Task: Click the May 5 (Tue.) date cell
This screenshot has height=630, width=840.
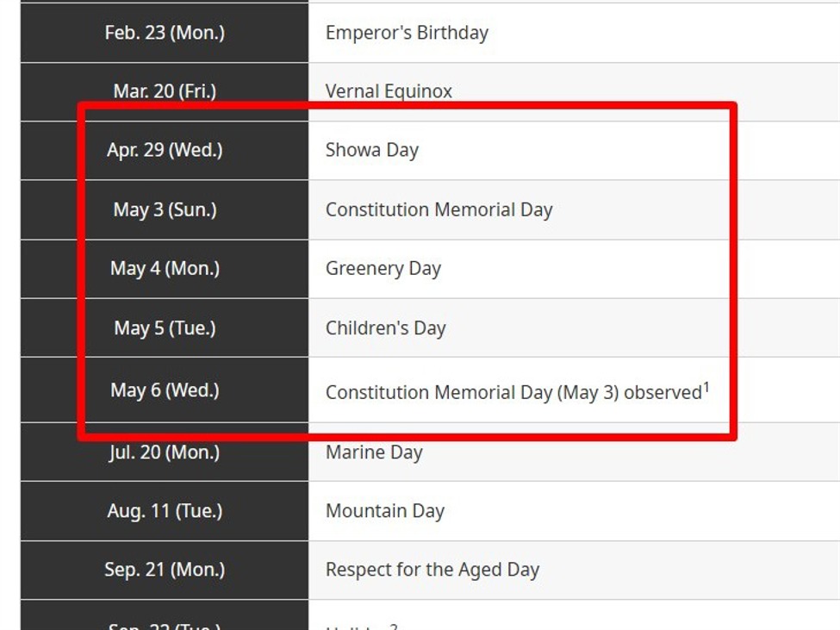Action: 165,327
